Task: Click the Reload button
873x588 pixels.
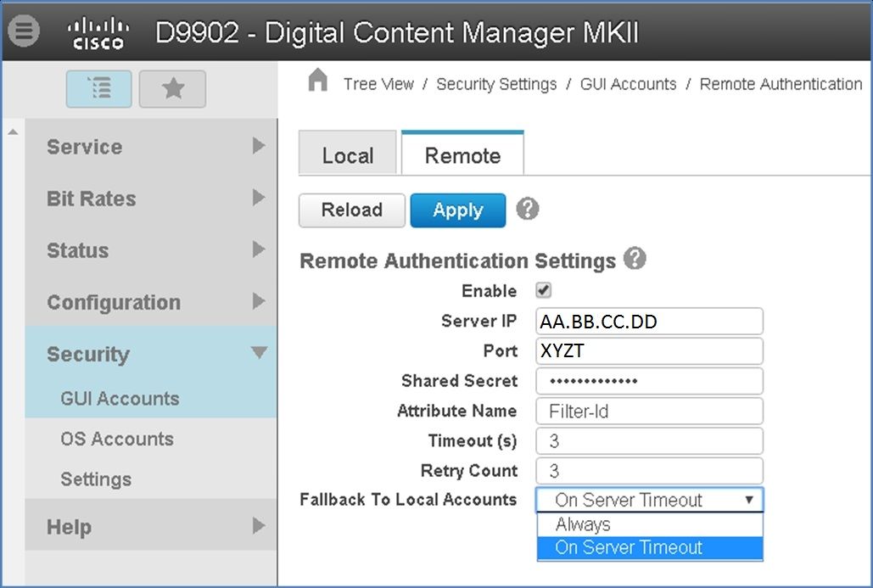Action: pyautogui.click(x=351, y=210)
